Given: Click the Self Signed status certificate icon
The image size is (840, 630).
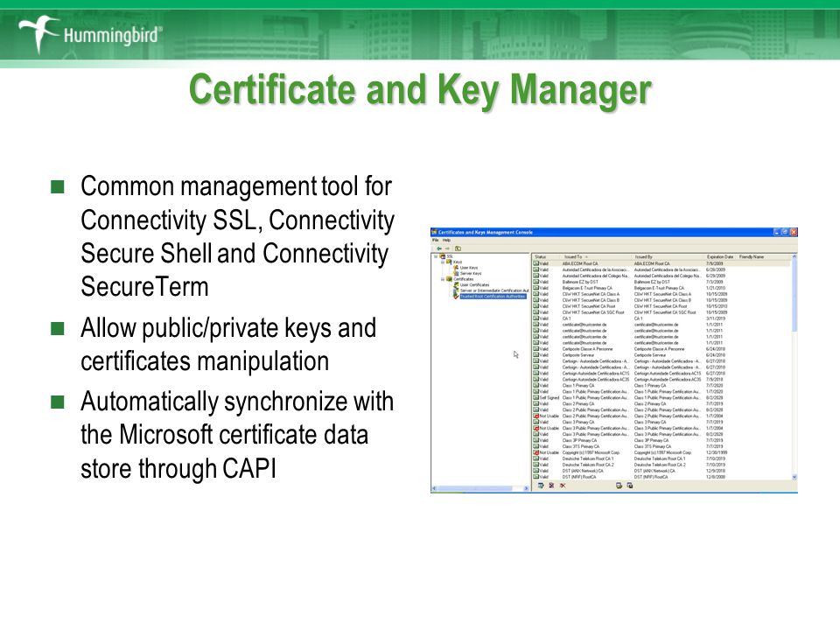Looking at the screenshot, I should coord(535,397).
